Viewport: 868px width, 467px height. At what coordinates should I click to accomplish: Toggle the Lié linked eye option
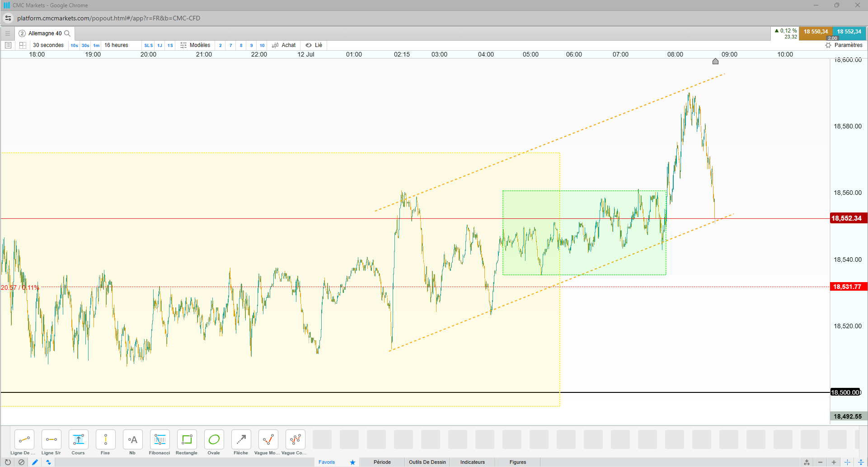(314, 45)
